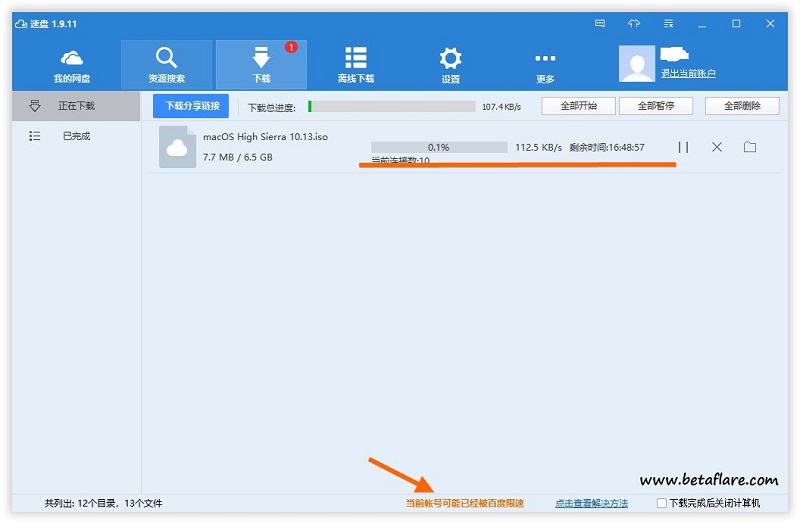Click the 全部暂停 button
Viewport: 800px width, 524px height.
point(655,106)
